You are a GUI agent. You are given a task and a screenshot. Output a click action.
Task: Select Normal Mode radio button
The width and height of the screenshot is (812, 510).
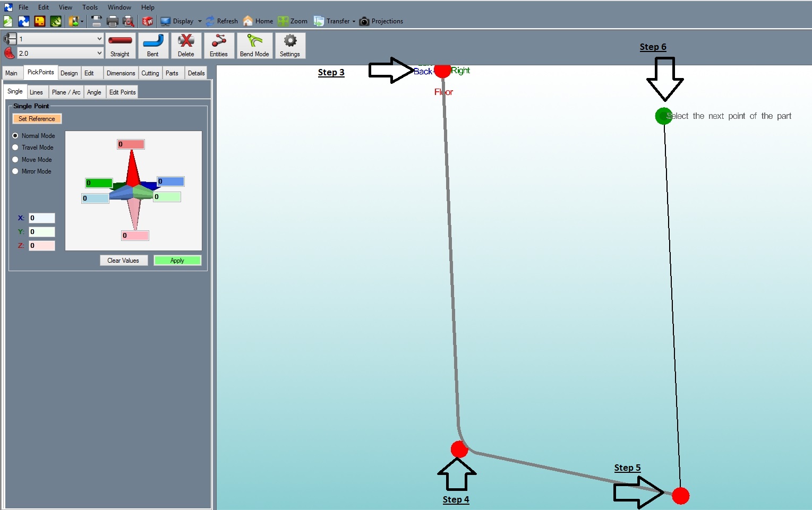15,136
